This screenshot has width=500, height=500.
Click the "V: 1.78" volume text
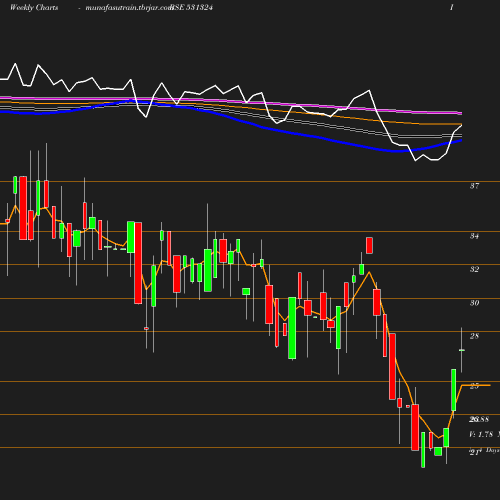click(x=481, y=434)
